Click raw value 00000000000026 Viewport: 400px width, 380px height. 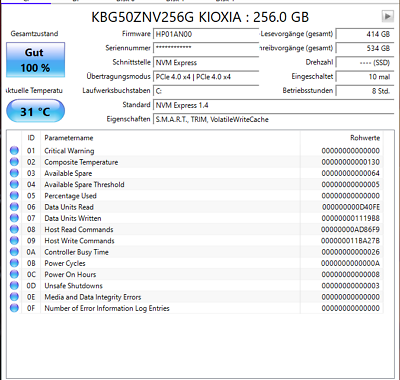click(x=351, y=252)
